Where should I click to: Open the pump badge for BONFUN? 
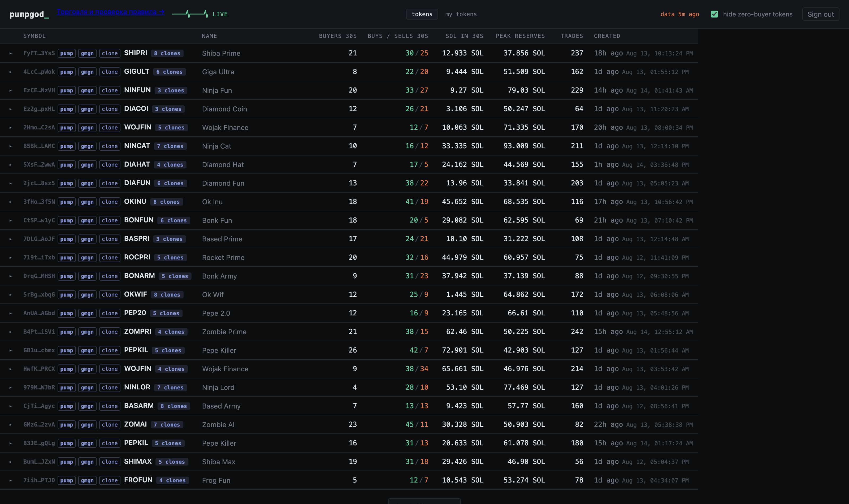[67, 220]
